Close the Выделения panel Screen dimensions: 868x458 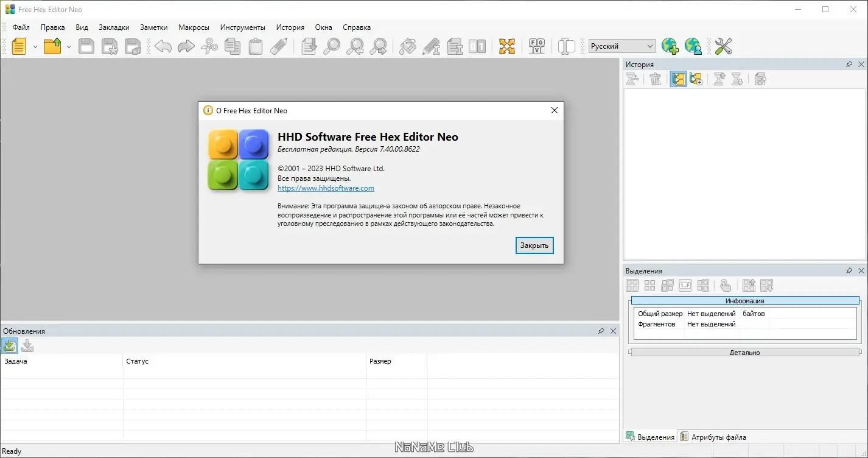(861, 270)
